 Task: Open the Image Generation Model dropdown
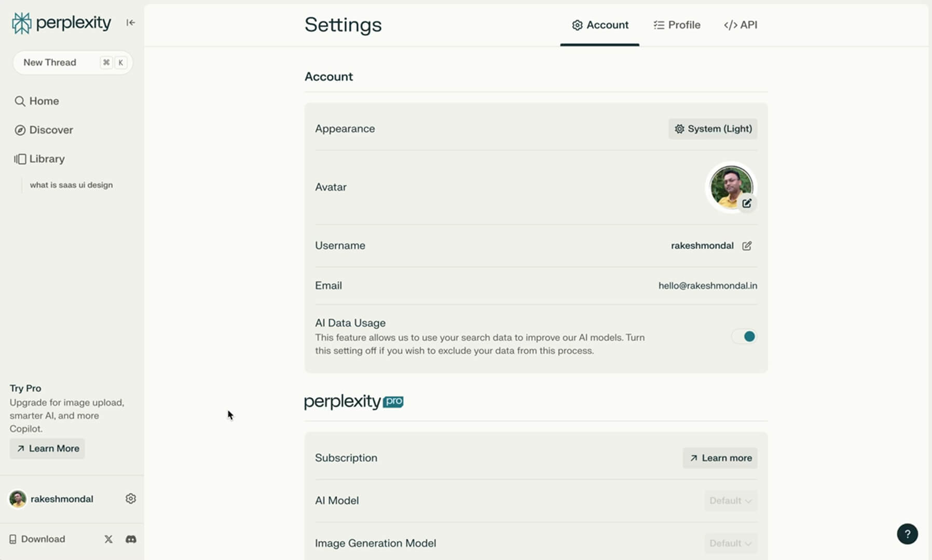(x=730, y=543)
